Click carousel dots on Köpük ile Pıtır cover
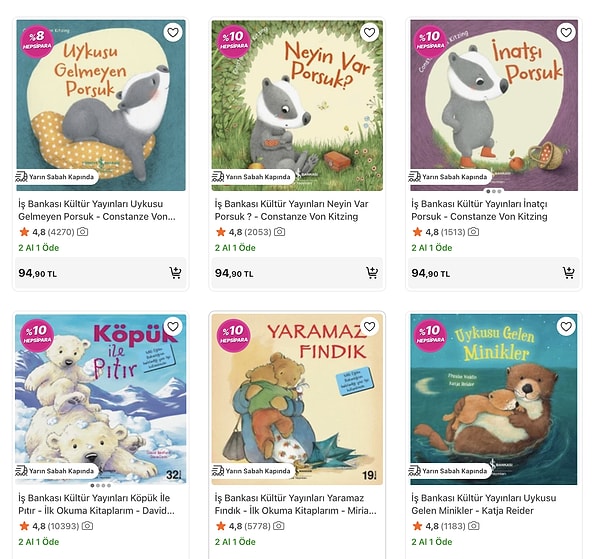The width and height of the screenshot is (600, 559). [x=100, y=485]
